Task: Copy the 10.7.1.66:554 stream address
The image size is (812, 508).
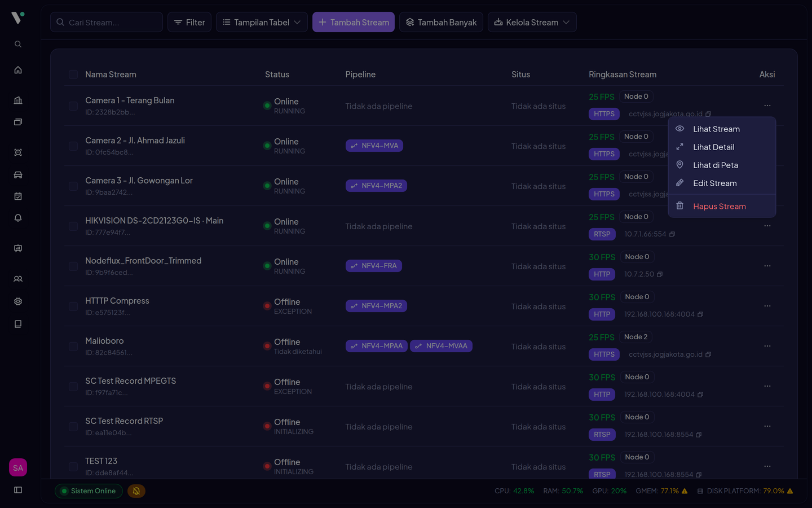Action: coord(672,234)
